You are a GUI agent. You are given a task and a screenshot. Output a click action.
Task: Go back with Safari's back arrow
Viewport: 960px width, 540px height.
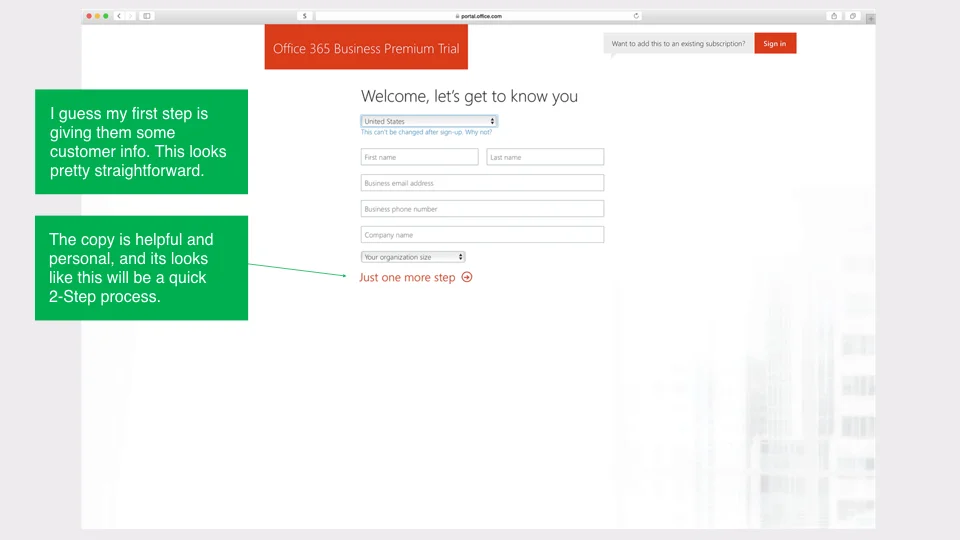point(119,16)
